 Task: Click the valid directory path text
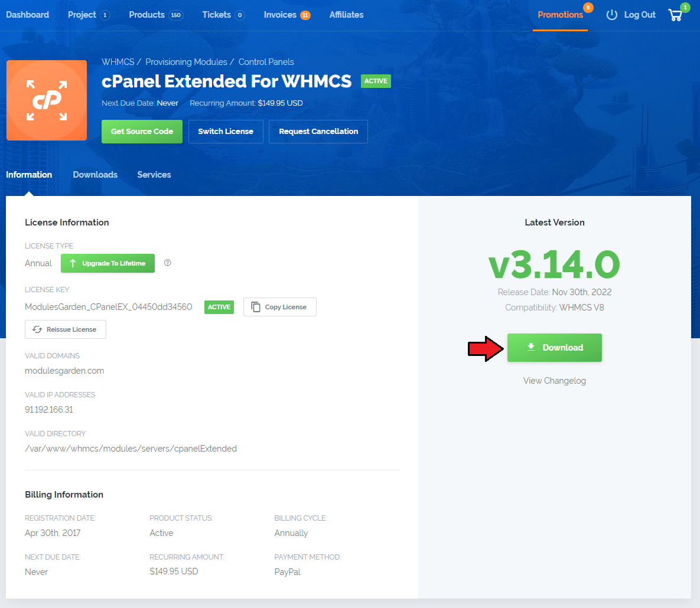(x=131, y=449)
